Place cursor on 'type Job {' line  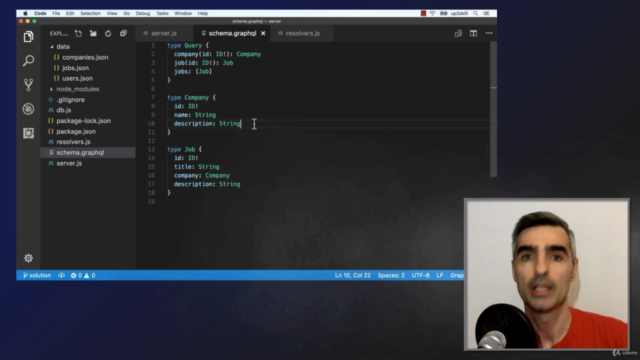pyautogui.click(x=184, y=149)
